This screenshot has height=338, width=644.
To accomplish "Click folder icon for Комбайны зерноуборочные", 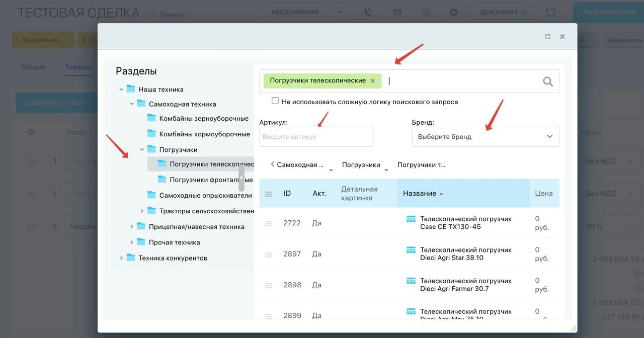I will [151, 118].
